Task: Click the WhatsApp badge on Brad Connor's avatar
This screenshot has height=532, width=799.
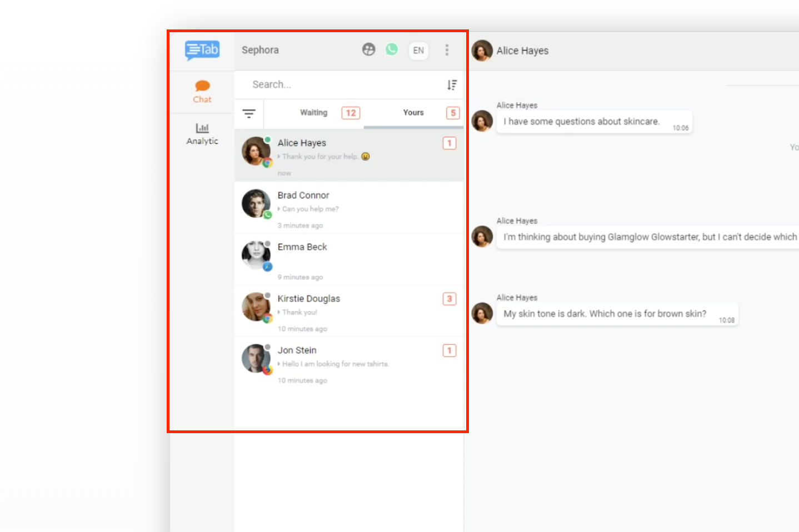Action: coord(268,215)
